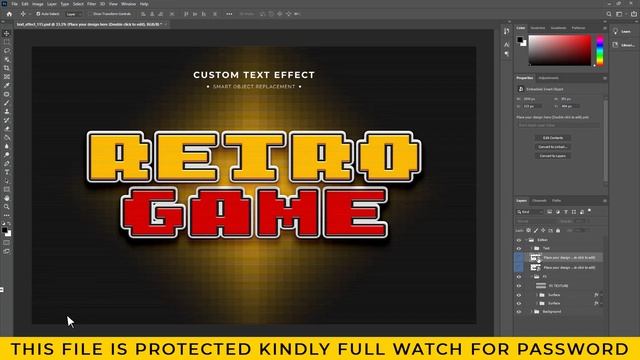The image size is (640, 360).
Task: Select the Eyedropper tool
Action: coord(7,85)
